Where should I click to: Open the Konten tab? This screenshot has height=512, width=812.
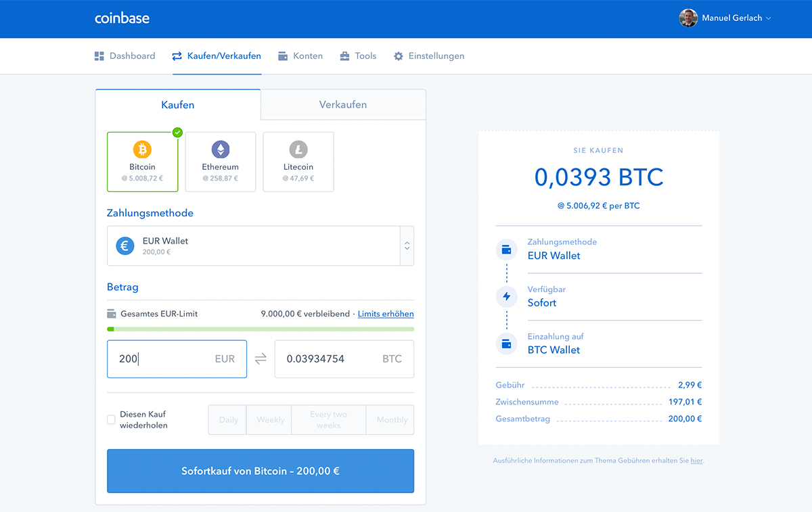click(x=300, y=56)
